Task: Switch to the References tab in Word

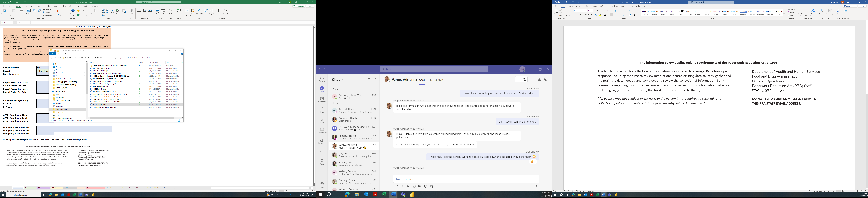Action: pos(604,6)
